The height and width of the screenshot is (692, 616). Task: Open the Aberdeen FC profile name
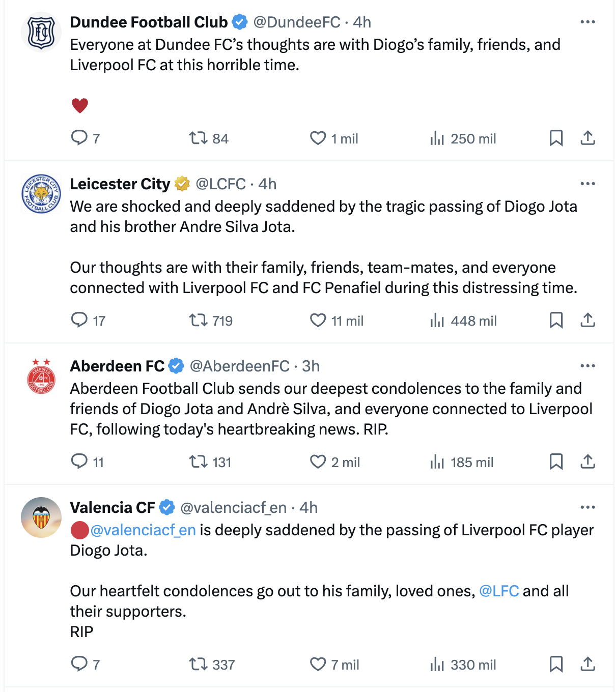pos(117,366)
